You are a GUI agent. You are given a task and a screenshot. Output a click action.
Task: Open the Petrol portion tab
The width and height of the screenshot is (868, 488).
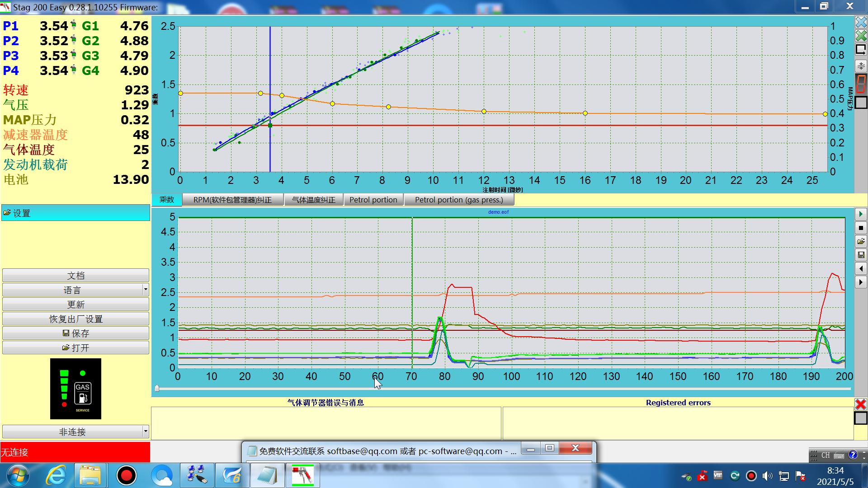[373, 200]
